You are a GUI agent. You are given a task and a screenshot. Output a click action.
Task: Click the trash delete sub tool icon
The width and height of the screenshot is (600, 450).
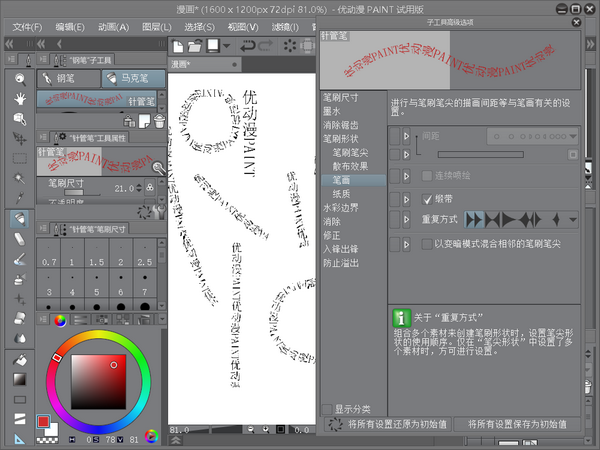(159, 121)
